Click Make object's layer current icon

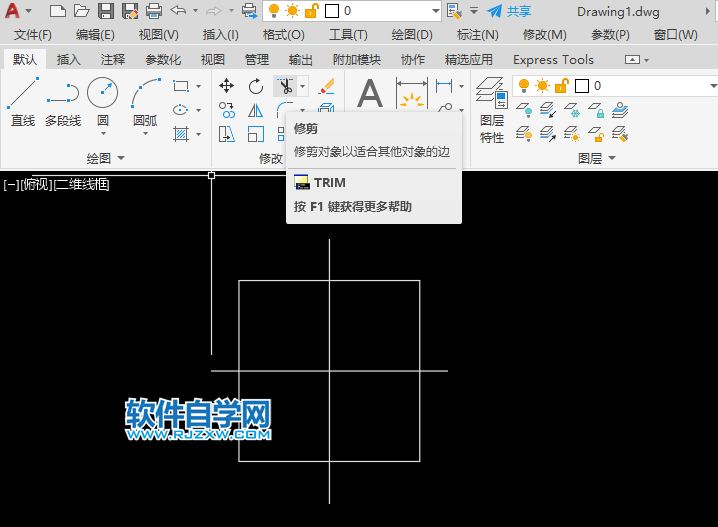coord(620,110)
